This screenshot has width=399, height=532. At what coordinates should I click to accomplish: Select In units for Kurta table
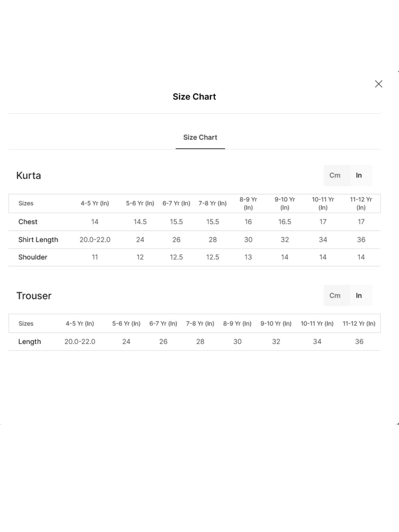click(x=359, y=175)
